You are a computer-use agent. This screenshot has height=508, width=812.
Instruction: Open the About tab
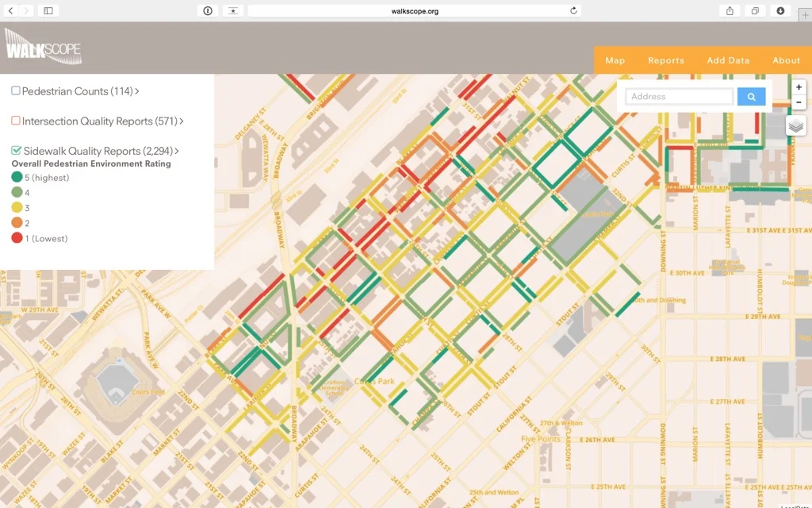[x=786, y=60]
